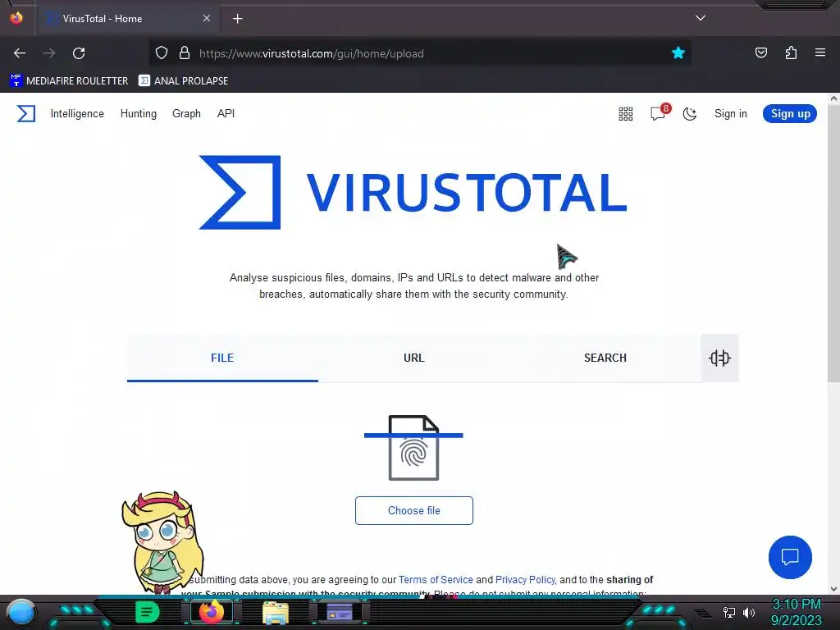Open the green notes app in taskbar

(x=147, y=612)
